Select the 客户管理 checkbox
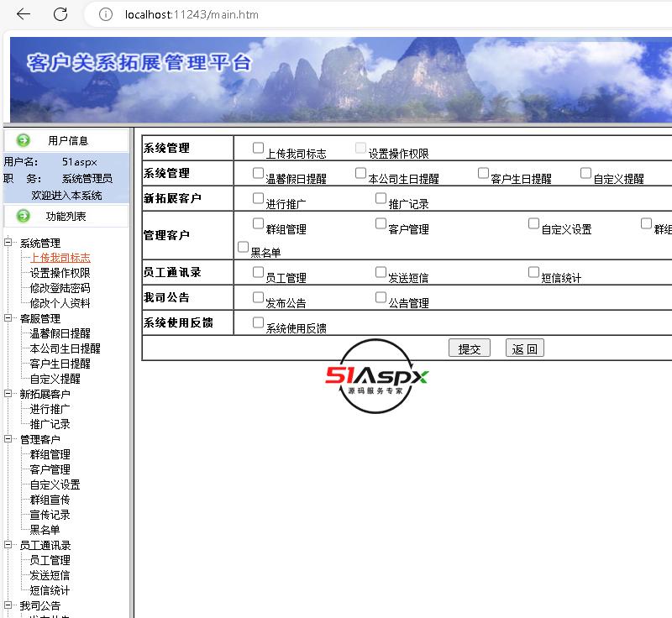Viewport: 672px width, 618px height. pos(381,223)
